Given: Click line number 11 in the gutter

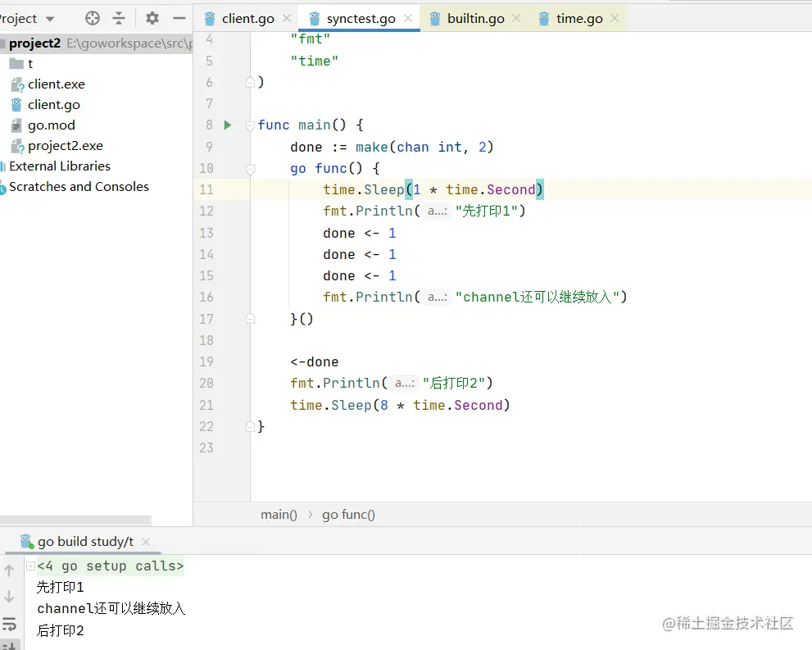Looking at the screenshot, I should [x=206, y=189].
